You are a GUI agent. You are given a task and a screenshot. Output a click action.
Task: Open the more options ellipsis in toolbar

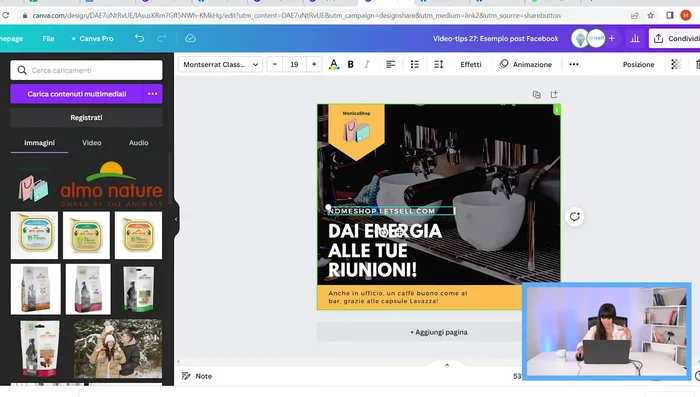[574, 64]
